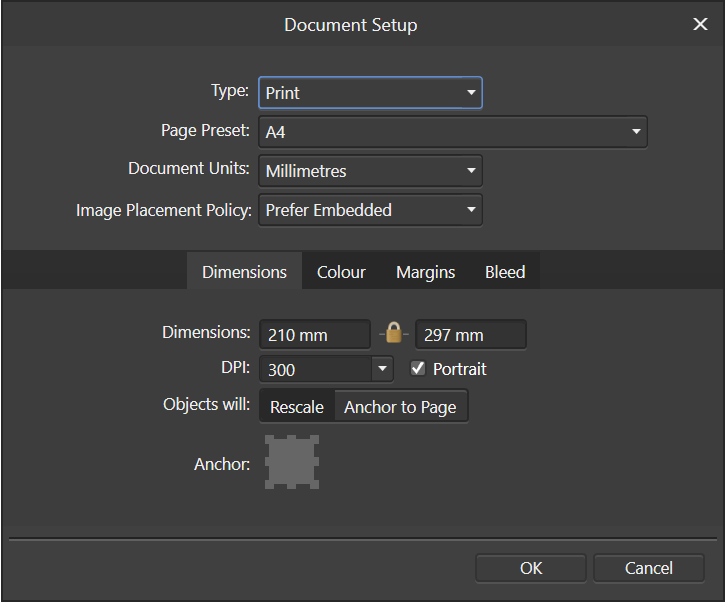Screen dimensions: 725x602
Task: Open Document Units Millimetres dropdown
Action: click(370, 171)
